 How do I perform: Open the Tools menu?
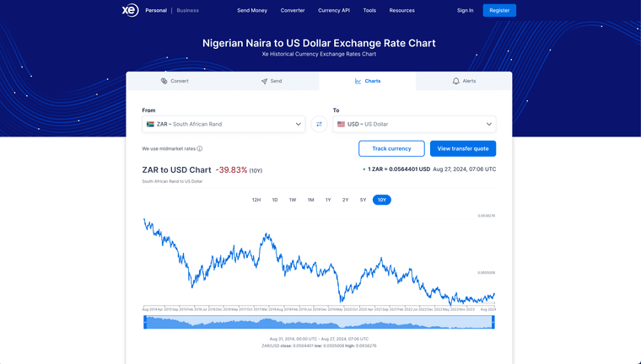[x=369, y=11]
